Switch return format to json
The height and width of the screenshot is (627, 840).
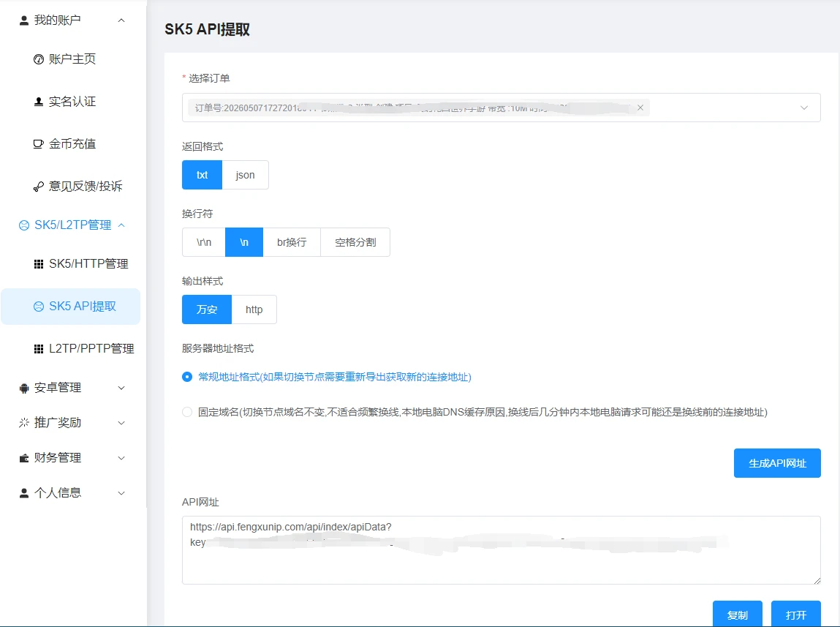[246, 175]
